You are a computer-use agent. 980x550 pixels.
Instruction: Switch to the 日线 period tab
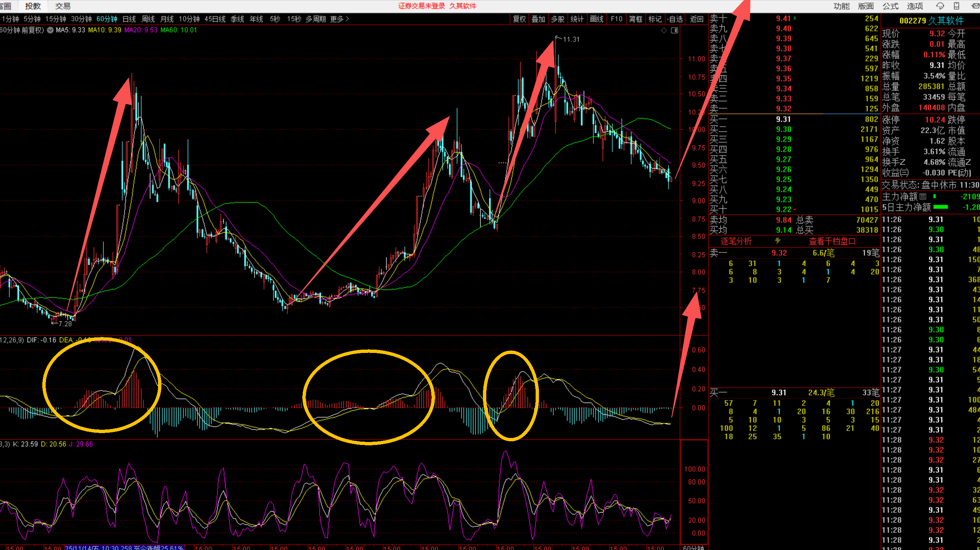coord(129,19)
